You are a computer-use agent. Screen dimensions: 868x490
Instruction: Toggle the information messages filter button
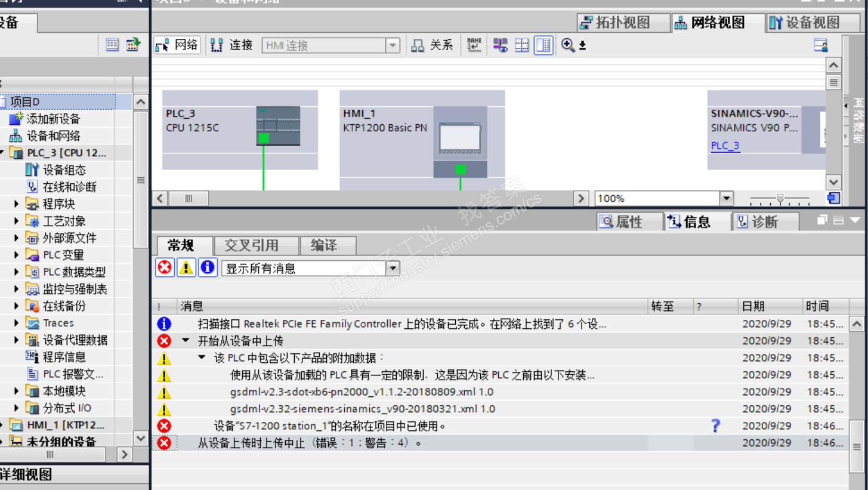207,267
